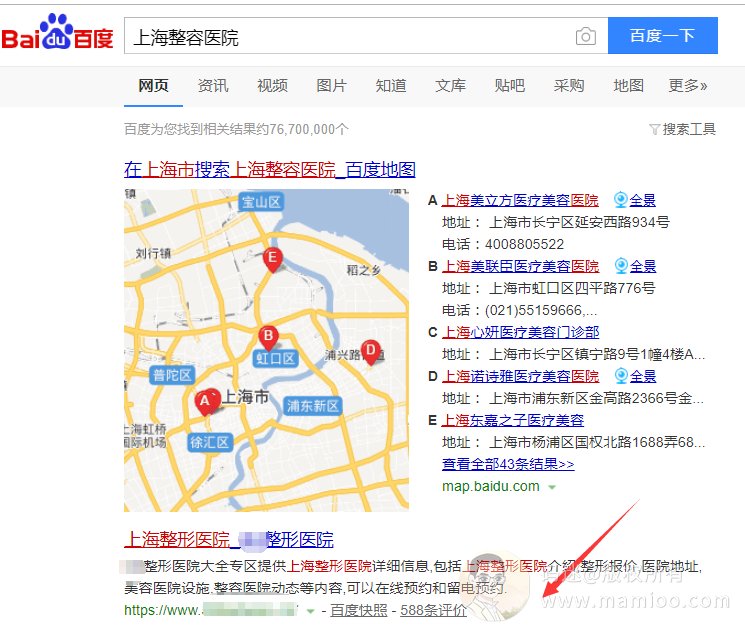Viewport: 745px width, 628px height.
Task: Switch to the 贴吧 tab
Action: 510,86
